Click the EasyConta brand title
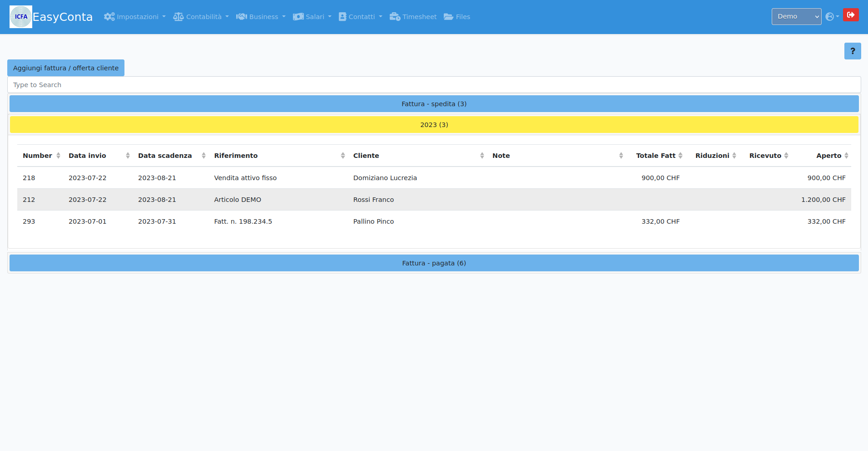Viewport: 868px width, 451px height. (x=63, y=17)
